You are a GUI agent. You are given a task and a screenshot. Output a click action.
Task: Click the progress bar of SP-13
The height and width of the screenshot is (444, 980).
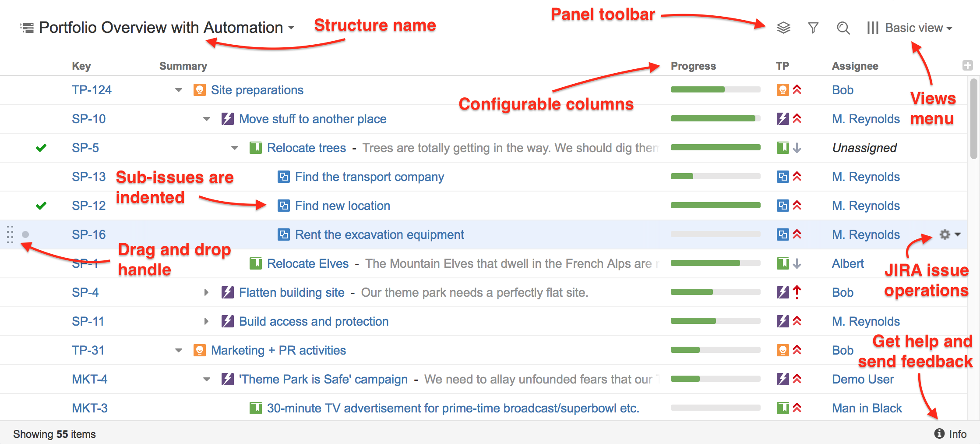click(x=716, y=176)
